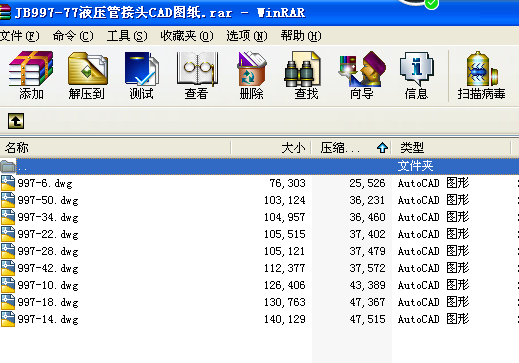Click the sort arrow in Packed column
This screenshot has height=363, width=519.
(x=382, y=148)
